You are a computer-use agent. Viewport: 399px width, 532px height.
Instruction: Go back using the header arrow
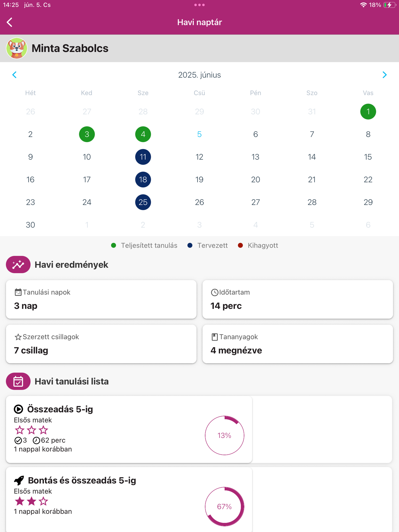click(x=9, y=22)
